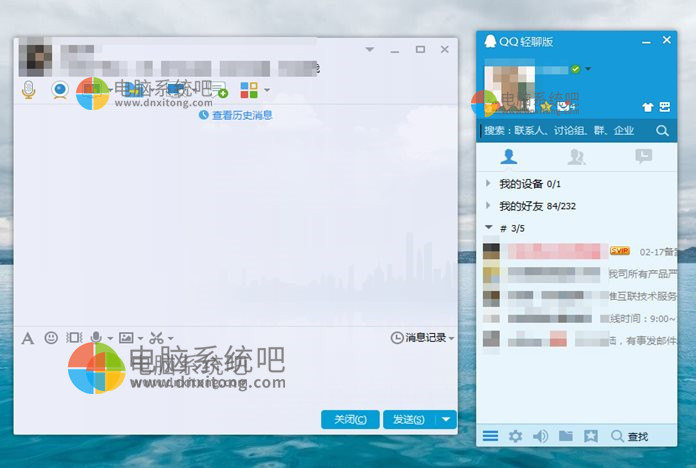Image resolution: width=696 pixels, height=468 pixels.
Task: Minimize the QQ轻聊版 main panel
Action: 646,42
